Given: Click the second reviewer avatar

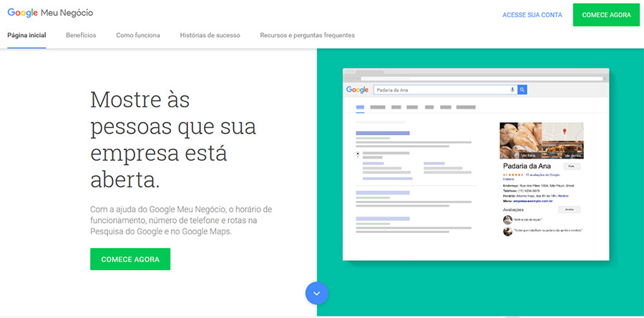Looking at the screenshot, I should [507, 232].
